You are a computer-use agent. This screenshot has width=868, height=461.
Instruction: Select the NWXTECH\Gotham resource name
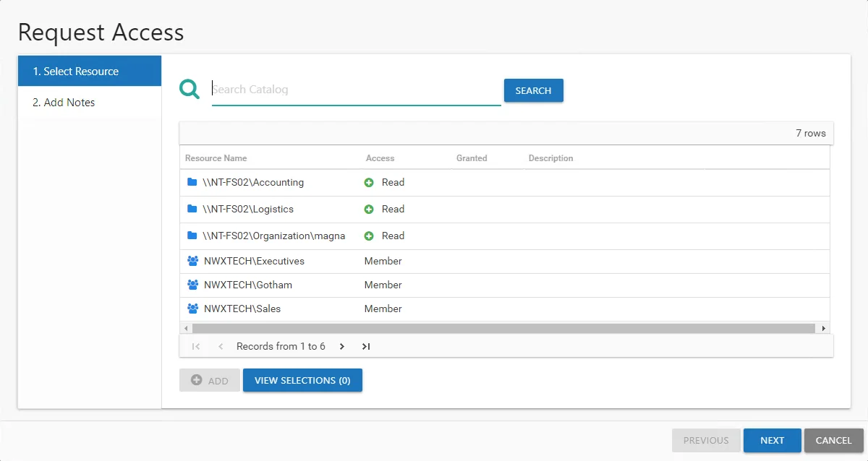tap(248, 285)
